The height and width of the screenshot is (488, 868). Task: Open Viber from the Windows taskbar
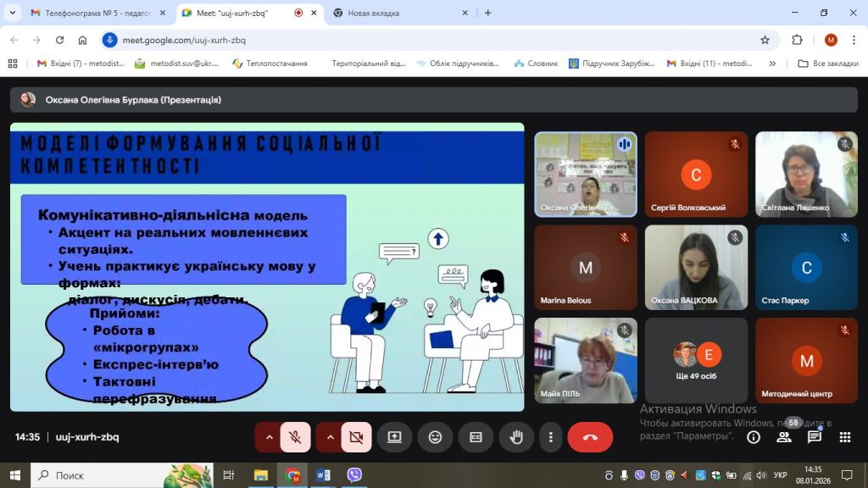point(354,474)
